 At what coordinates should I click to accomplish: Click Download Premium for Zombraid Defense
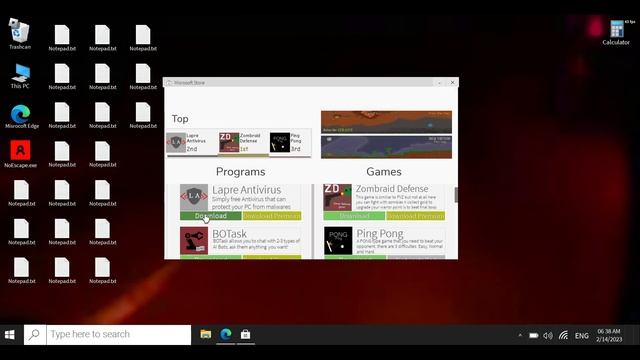pyautogui.click(x=416, y=216)
